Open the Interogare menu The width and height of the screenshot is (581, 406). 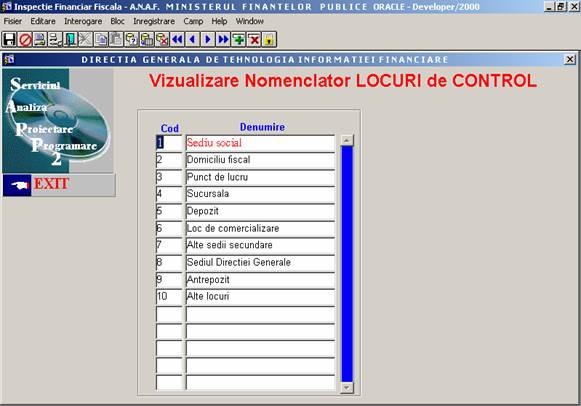(83, 21)
